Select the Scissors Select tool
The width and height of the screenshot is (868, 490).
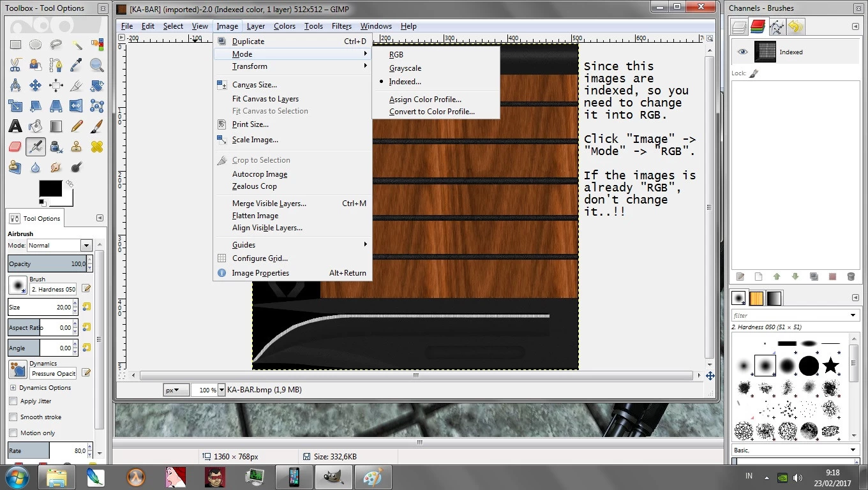tap(15, 65)
